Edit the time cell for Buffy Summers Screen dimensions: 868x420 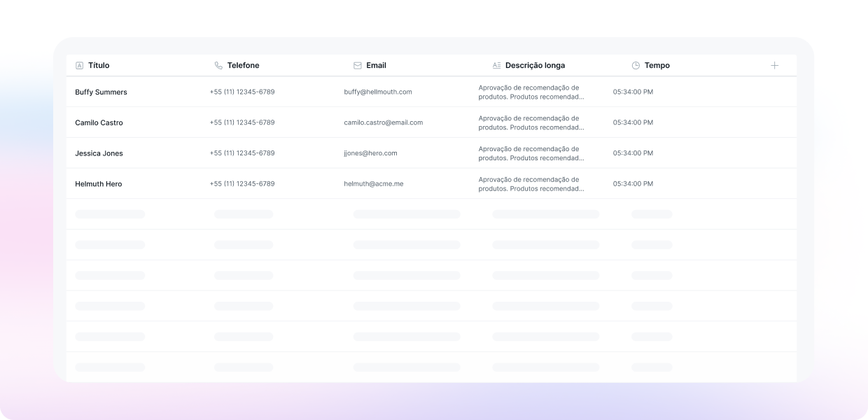633,92
